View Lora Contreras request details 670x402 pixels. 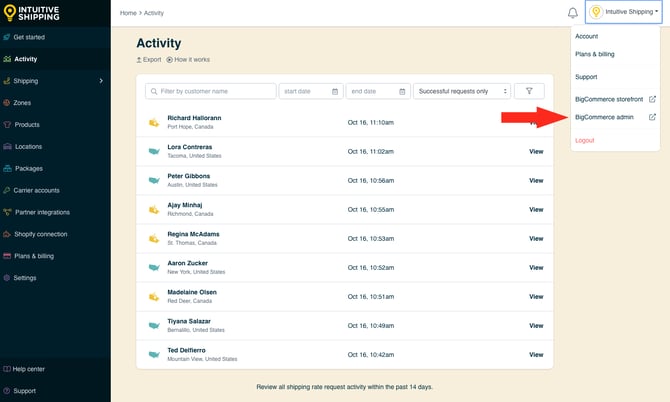click(x=536, y=152)
